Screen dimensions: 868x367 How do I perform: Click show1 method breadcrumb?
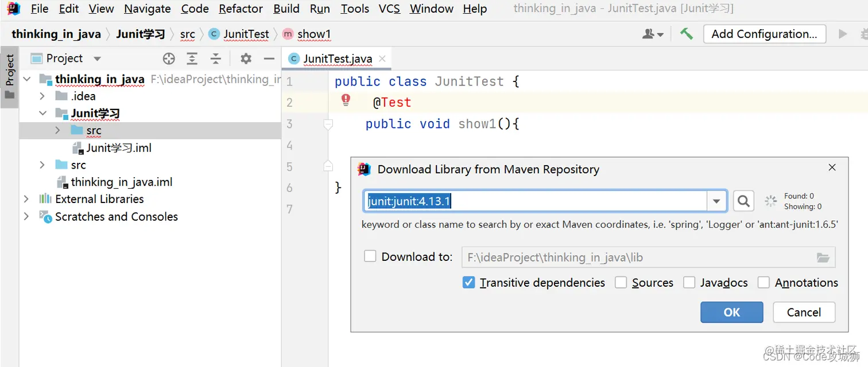pos(307,34)
